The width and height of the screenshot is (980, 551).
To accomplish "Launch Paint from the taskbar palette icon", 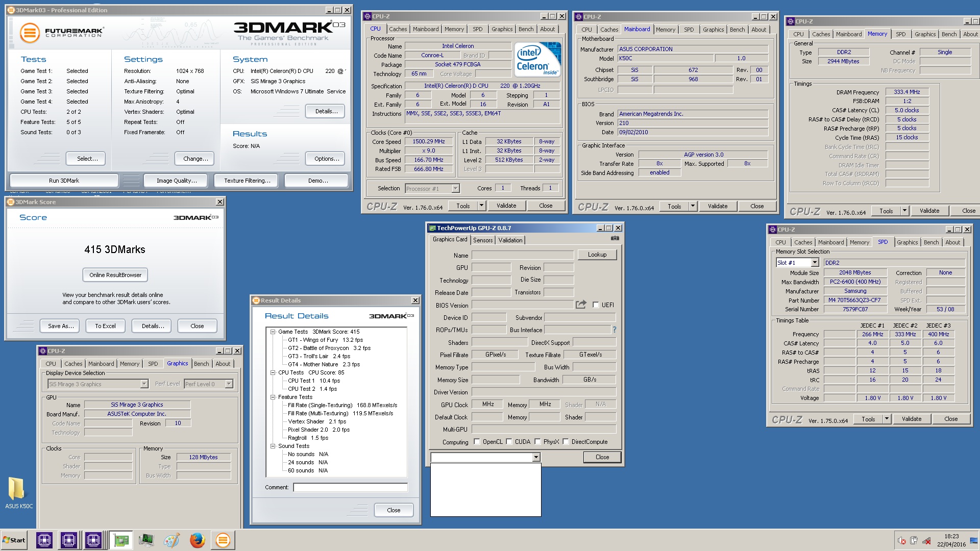I will point(172,540).
